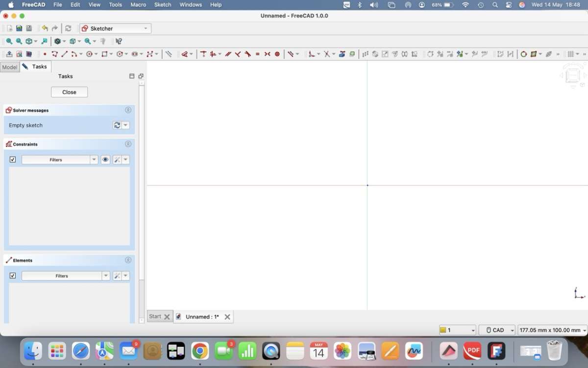The image size is (588, 368).
Task: Click the External geometry icon
Action: pyautogui.click(x=342, y=54)
